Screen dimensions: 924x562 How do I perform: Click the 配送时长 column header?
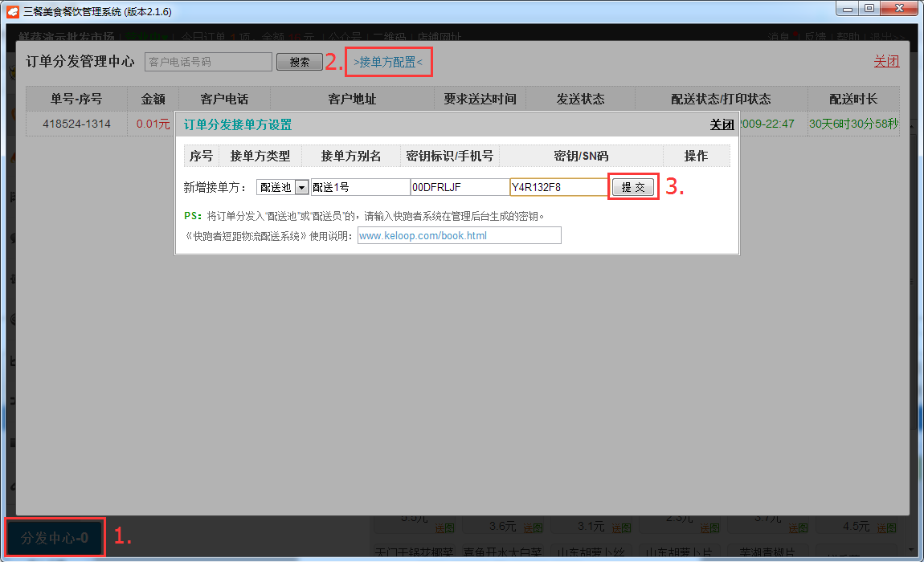point(853,100)
